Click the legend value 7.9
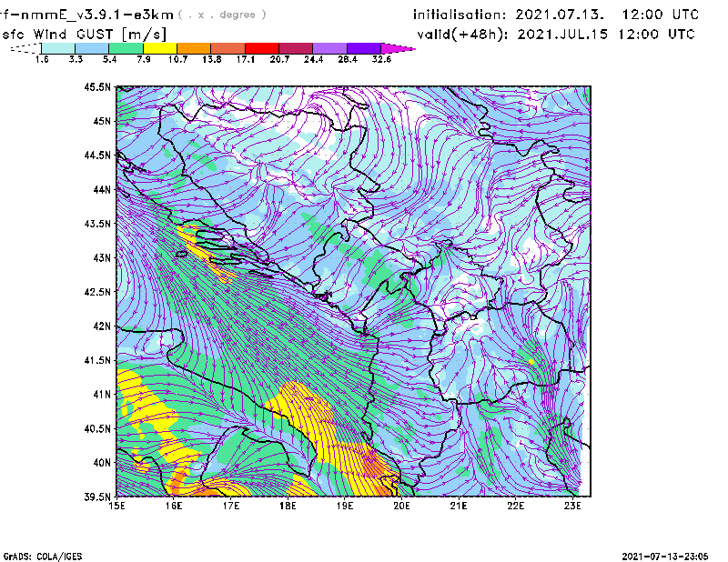 (144, 59)
